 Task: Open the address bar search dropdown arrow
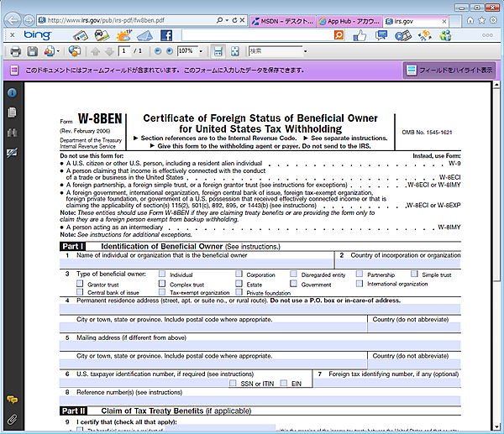tap(227, 20)
